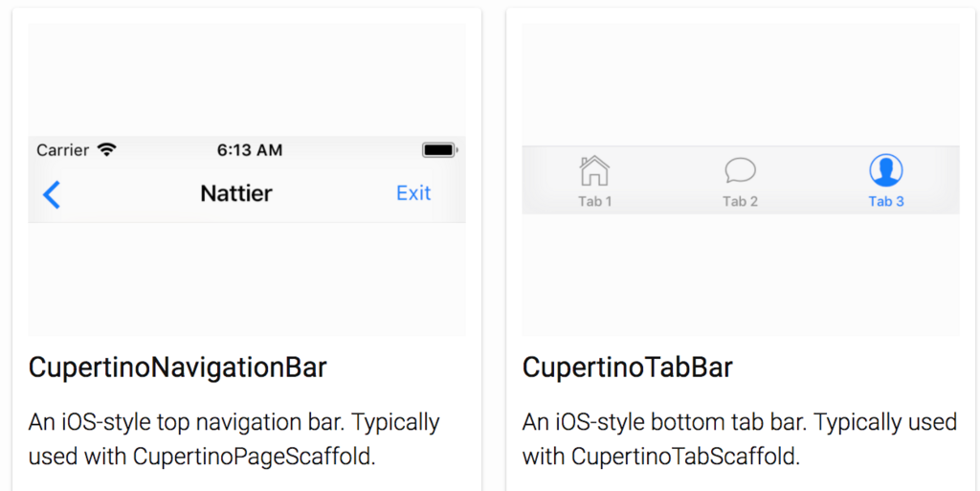
Task: Click the iOS-style bottom tab bar description
Action: point(740,439)
